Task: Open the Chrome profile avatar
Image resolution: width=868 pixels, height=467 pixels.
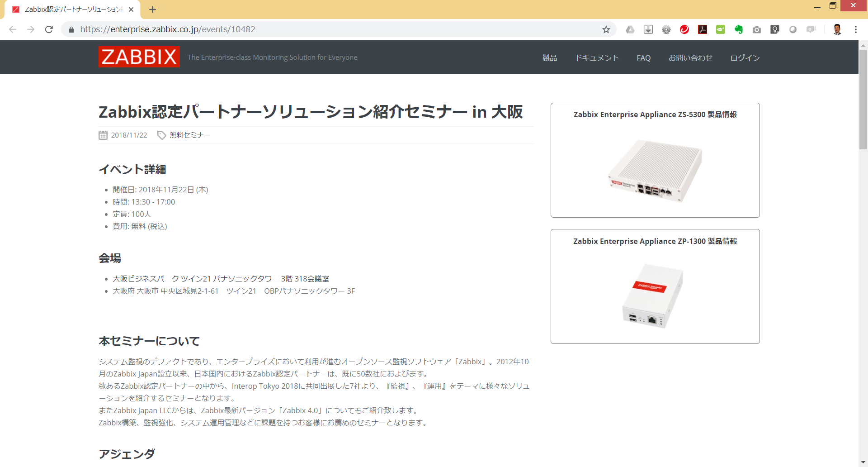Action: click(x=837, y=29)
